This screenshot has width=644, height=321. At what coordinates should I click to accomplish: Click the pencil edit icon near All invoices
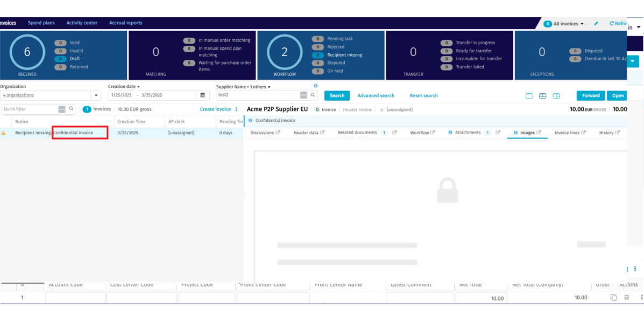[596, 24]
